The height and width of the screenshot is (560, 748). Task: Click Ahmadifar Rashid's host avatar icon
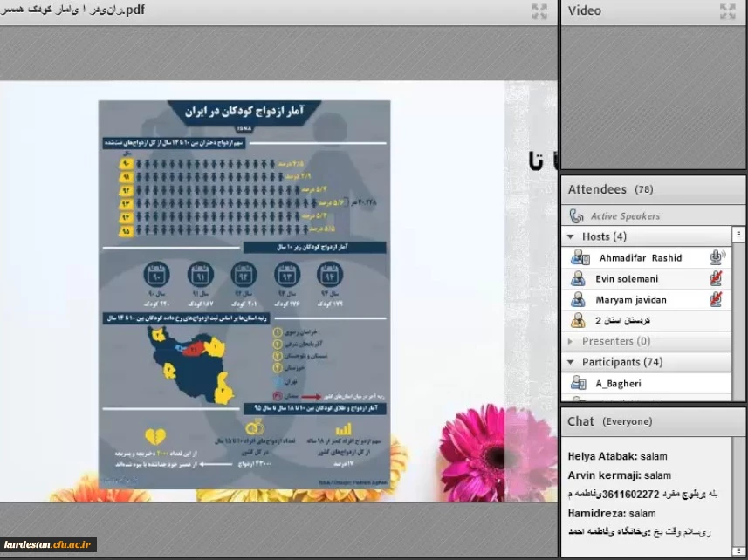coord(580,258)
